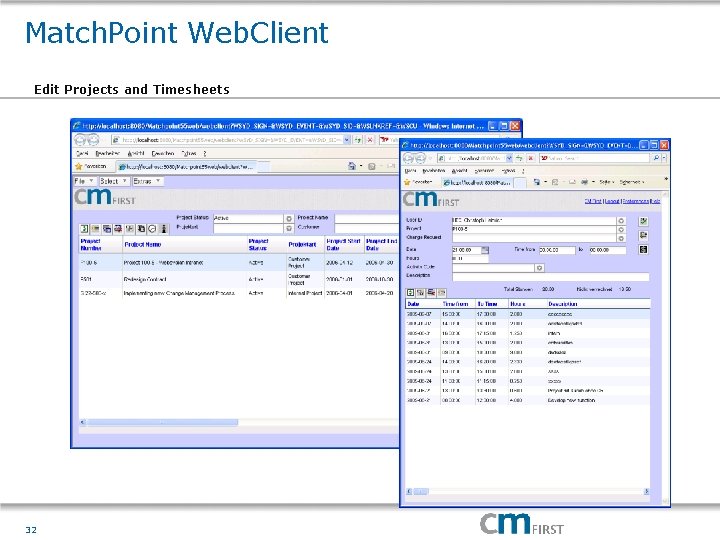Click the green first icon of project toolbar
The width and height of the screenshot is (720, 540).
click(x=84, y=228)
